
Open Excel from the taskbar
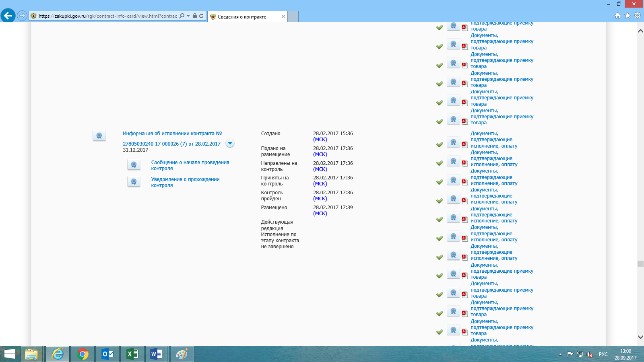tap(132, 354)
